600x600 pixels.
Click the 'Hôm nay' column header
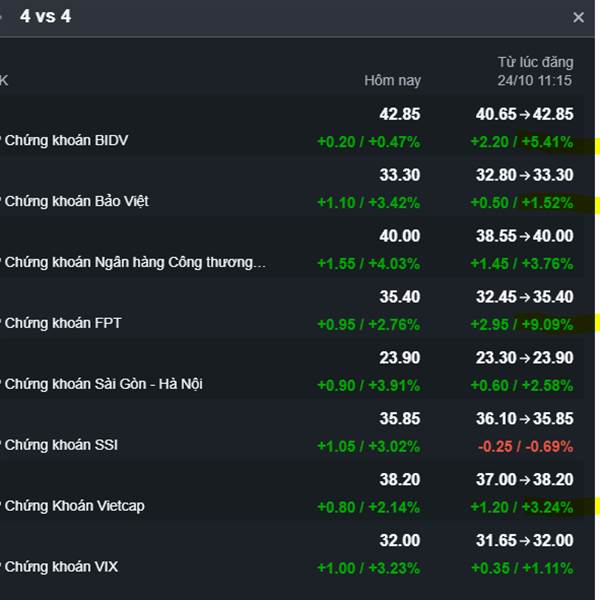click(392, 80)
